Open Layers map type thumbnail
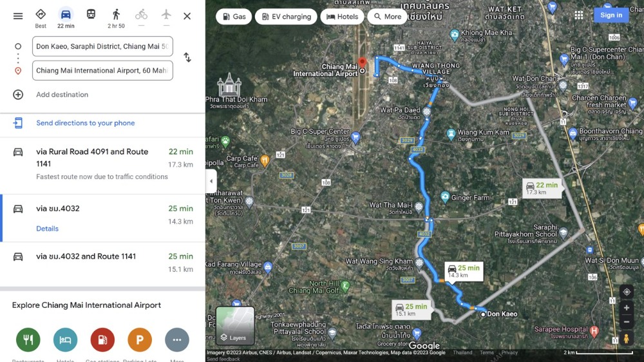 pos(235,325)
